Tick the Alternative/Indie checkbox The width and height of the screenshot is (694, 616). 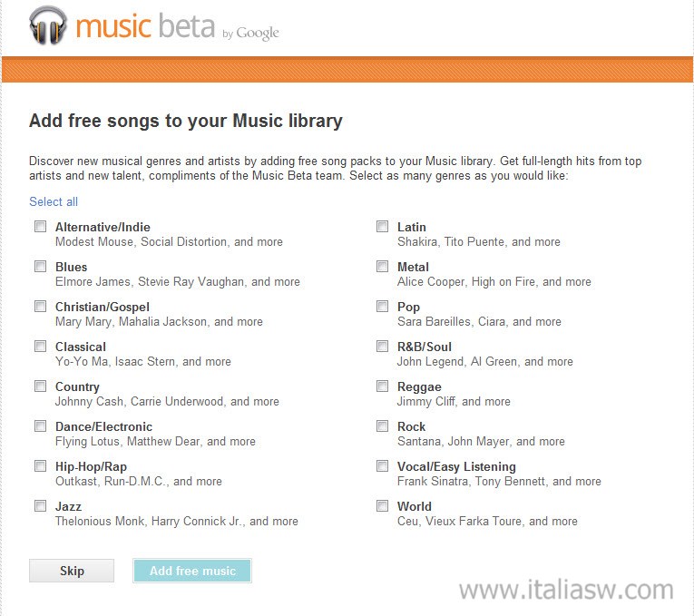click(40, 227)
